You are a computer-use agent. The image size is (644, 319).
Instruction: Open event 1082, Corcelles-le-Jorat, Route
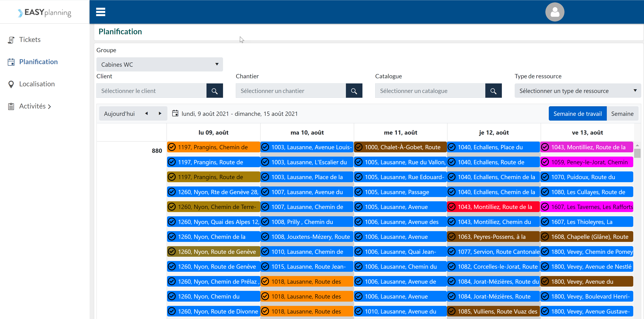click(493, 266)
